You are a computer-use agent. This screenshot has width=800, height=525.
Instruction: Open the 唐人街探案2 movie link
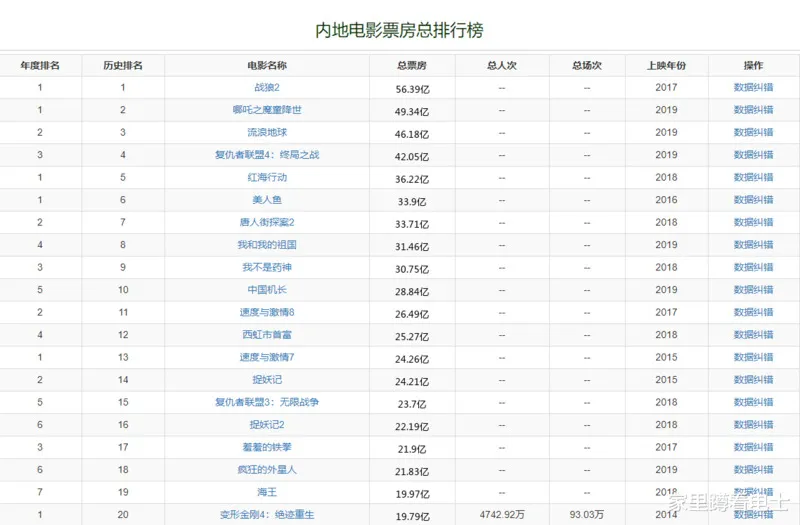pyautogui.click(x=267, y=222)
